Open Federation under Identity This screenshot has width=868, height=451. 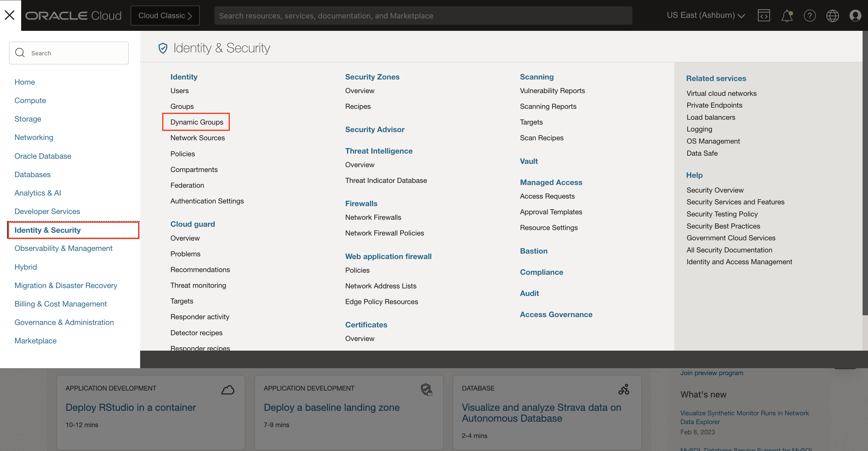click(x=187, y=185)
